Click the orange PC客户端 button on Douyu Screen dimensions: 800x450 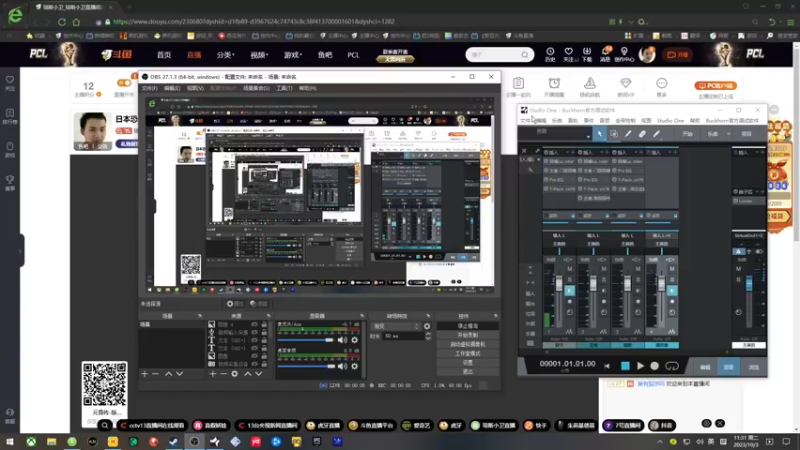715,86
